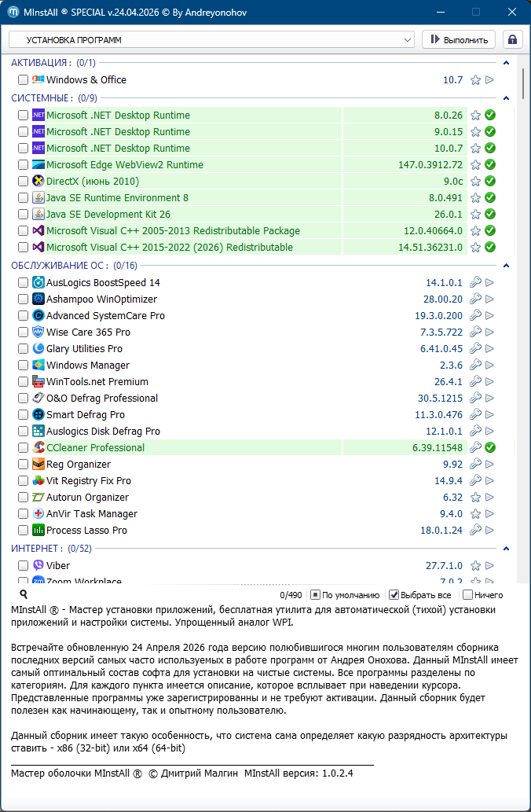
Task: Click the star icon for DirectX (июнь 2010)
Action: (475, 182)
